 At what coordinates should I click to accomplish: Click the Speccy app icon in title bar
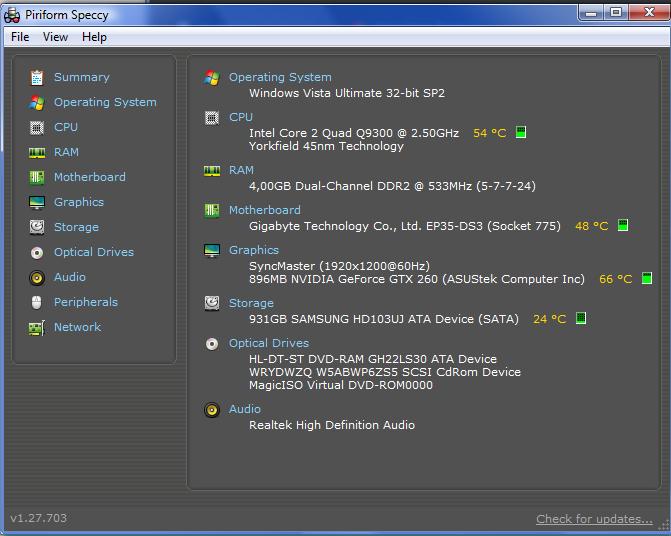[12, 15]
